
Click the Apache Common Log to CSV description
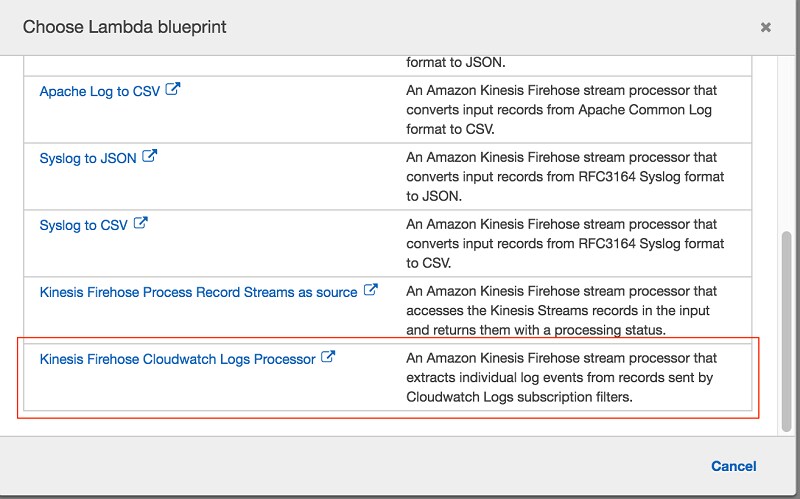click(561, 110)
